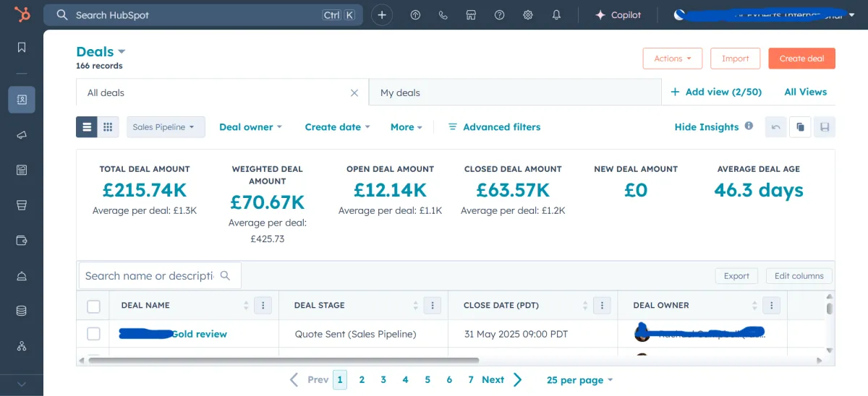868x396 pixels.
Task: Open the Settings gear icon
Action: coord(528,14)
